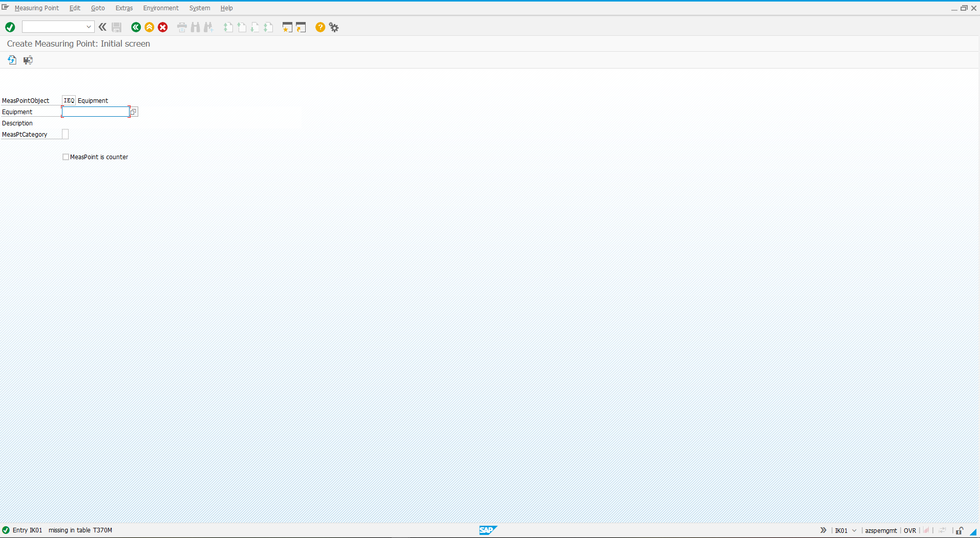
Task: Open search help for Equipment field
Action: point(134,112)
